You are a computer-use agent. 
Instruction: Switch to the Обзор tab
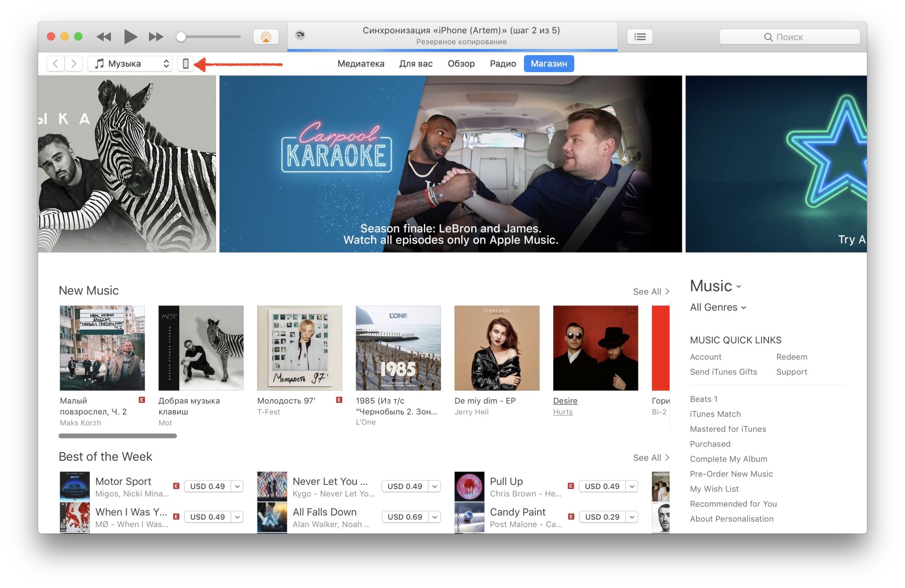click(461, 64)
